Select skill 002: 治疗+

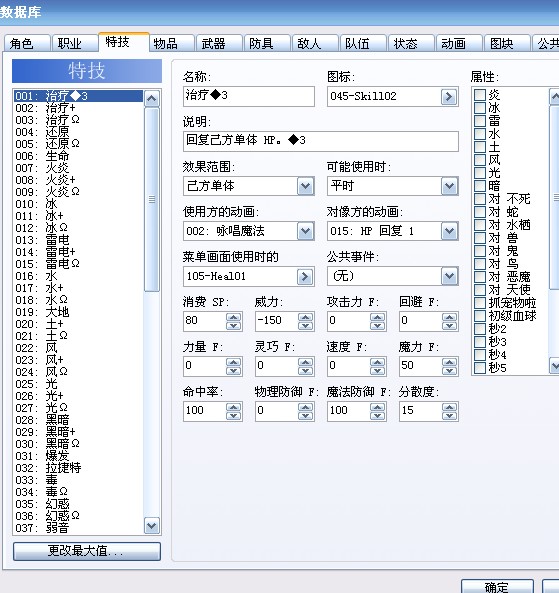78,108
